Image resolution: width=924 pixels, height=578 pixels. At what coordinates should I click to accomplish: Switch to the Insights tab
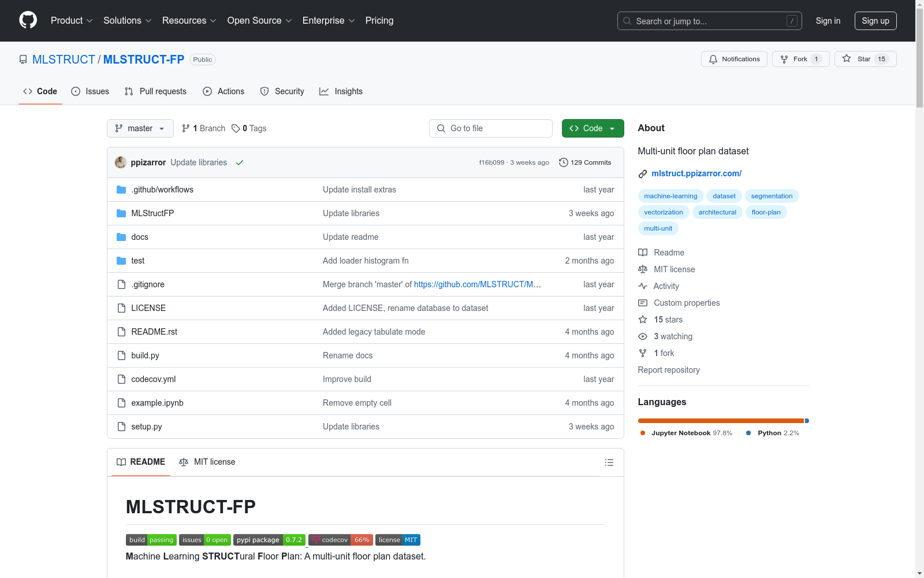[x=341, y=91]
